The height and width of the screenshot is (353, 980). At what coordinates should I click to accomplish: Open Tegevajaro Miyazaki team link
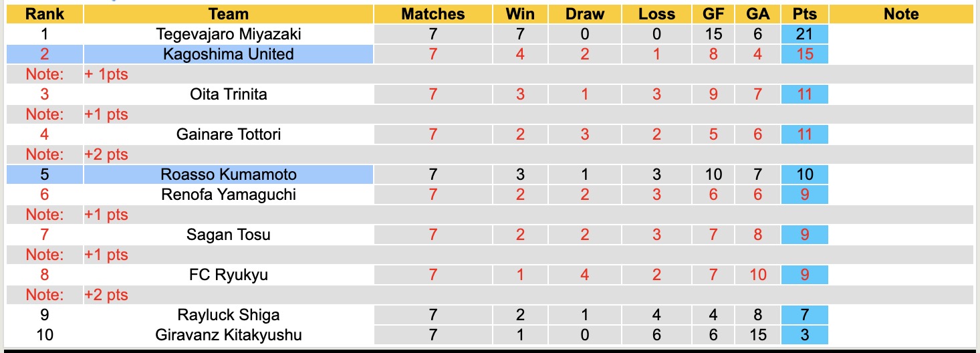[229, 34]
